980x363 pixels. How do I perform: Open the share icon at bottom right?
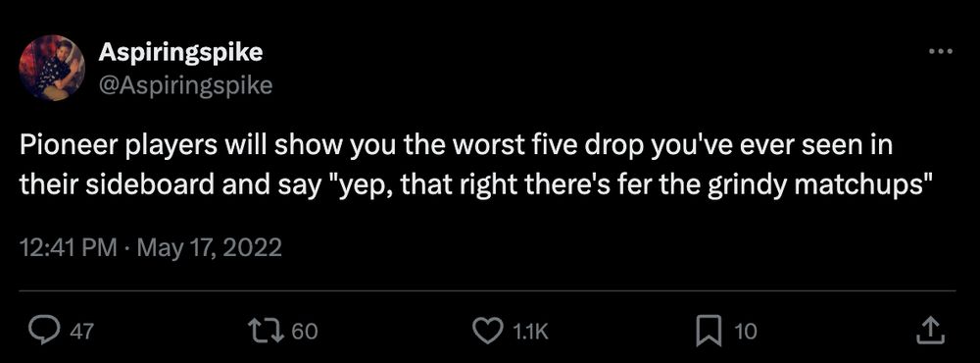click(x=927, y=331)
